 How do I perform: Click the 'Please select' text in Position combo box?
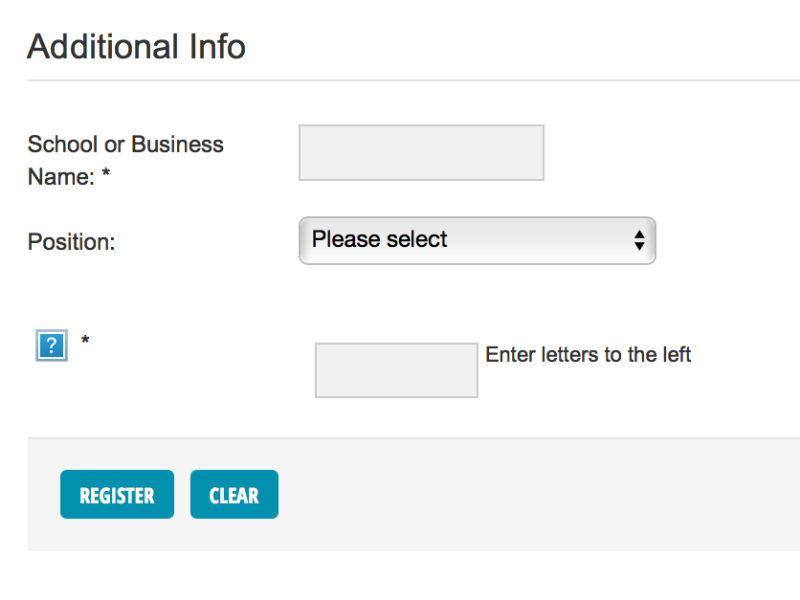click(x=379, y=239)
